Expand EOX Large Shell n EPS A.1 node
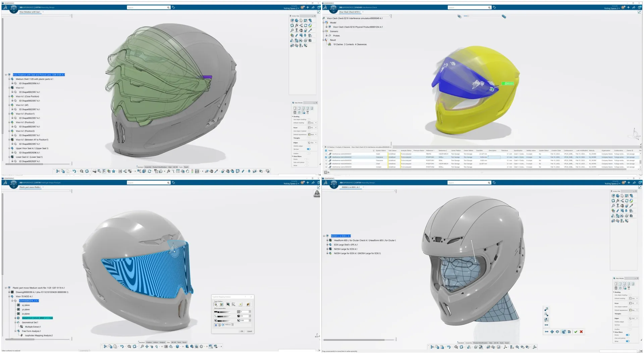644x354 pixels. coord(327,245)
